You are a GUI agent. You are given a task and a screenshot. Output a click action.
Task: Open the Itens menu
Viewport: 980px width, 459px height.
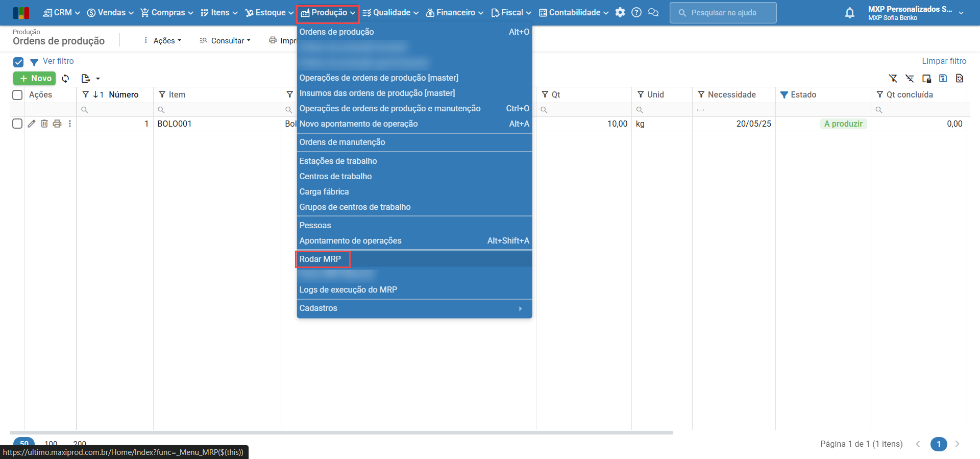point(219,13)
